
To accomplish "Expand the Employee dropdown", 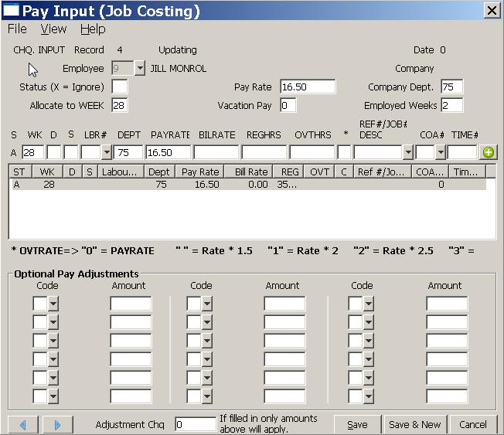I will pos(140,68).
